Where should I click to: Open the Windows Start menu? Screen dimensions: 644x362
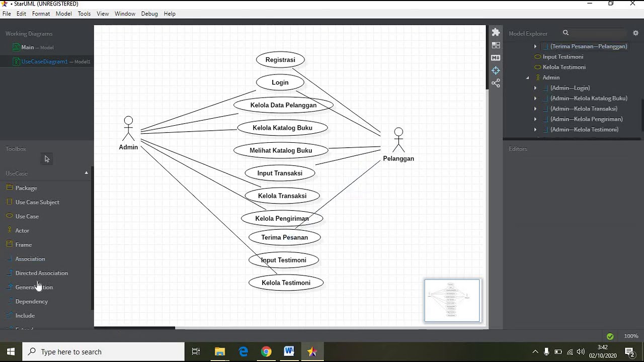pyautogui.click(x=11, y=351)
